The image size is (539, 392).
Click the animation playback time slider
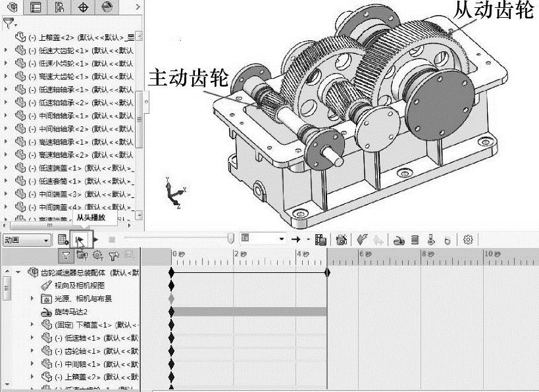click(x=231, y=237)
